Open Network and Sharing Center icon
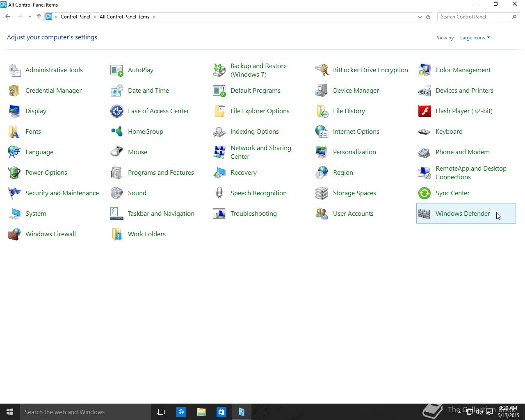The image size is (525, 420). 219,152
